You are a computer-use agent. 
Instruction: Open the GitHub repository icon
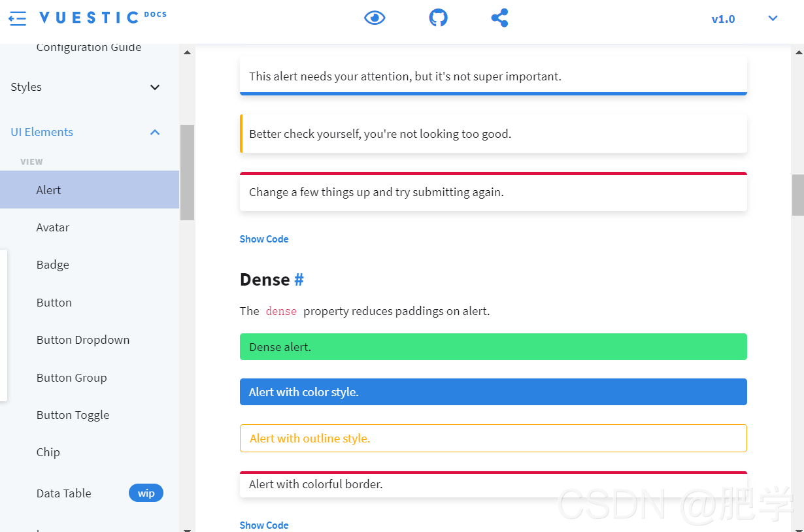click(x=438, y=18)
